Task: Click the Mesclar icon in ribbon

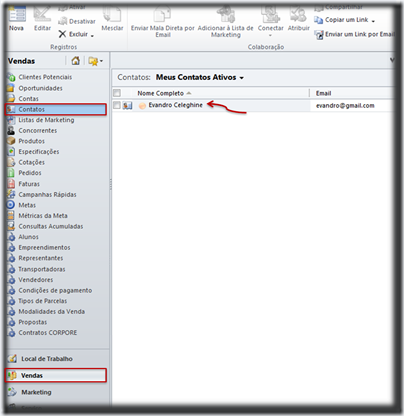Action: click(x=112, y=15)
